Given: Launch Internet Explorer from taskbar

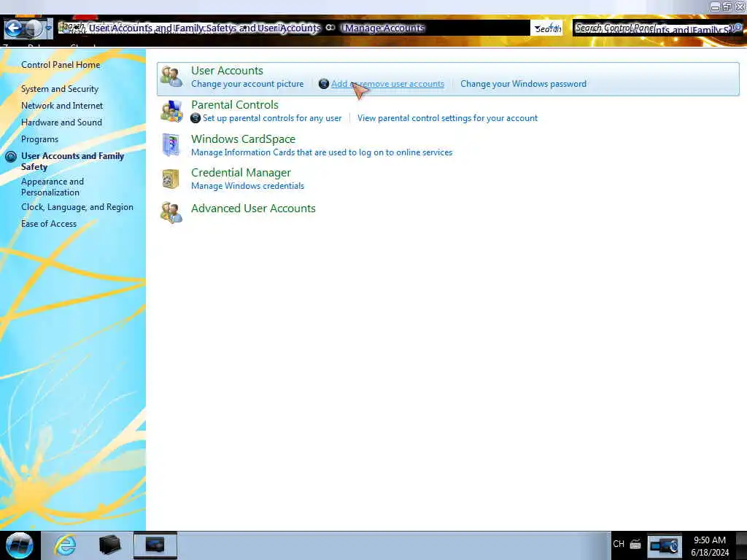Looking at the screenshot, I should [65, 545].
